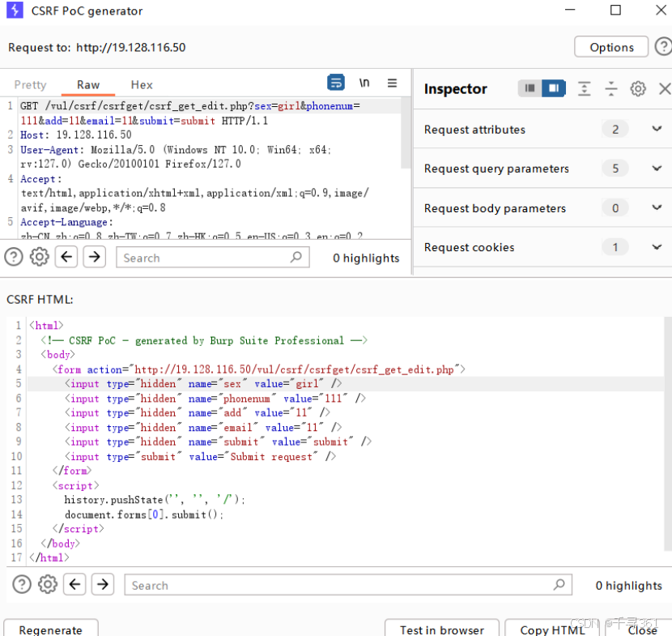This screenshot has width=672, height=636.
Task: Click Request attributes count 2
Action: coord(615,129)
